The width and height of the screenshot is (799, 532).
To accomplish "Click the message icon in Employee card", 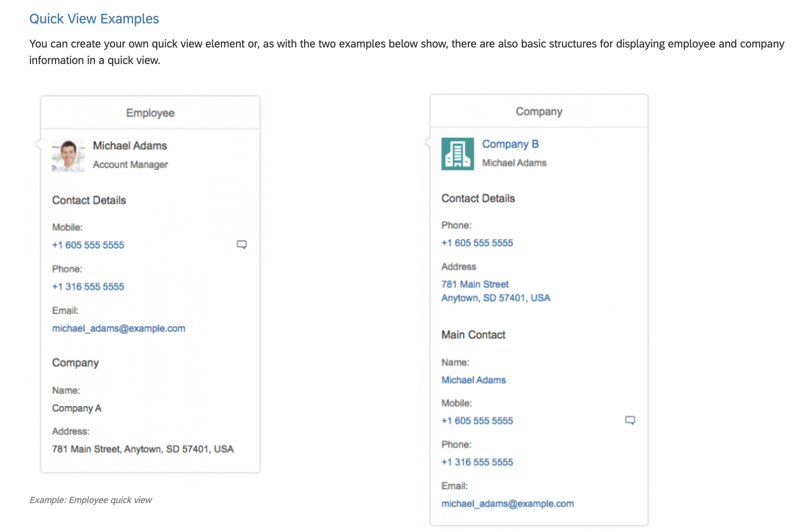I will [242, 245].
